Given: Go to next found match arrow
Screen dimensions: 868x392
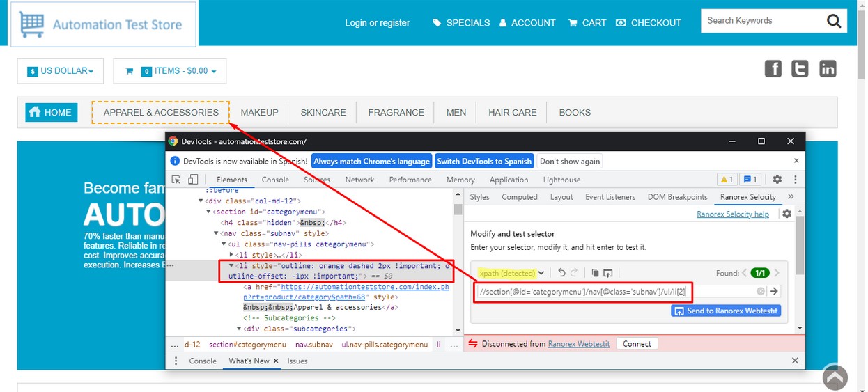Looking at the screenshot, I should click(777, 273).
